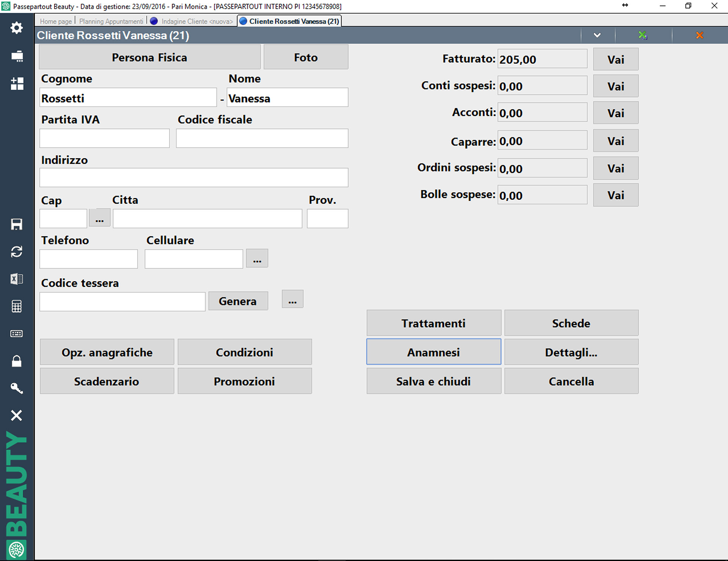728x561 pixels.
Task: Click the Beauty logo emblem at bottom
Action: click(x=17, y=549)
